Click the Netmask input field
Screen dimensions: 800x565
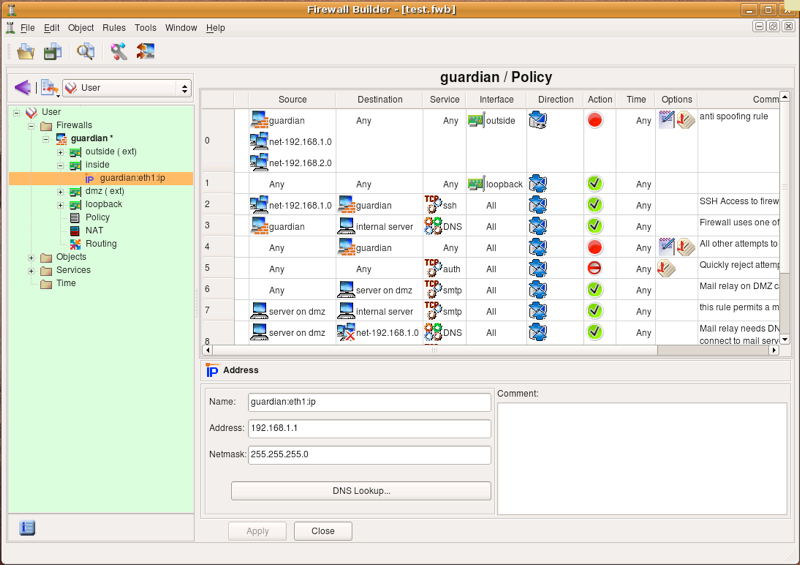click(x=370, y=454)
